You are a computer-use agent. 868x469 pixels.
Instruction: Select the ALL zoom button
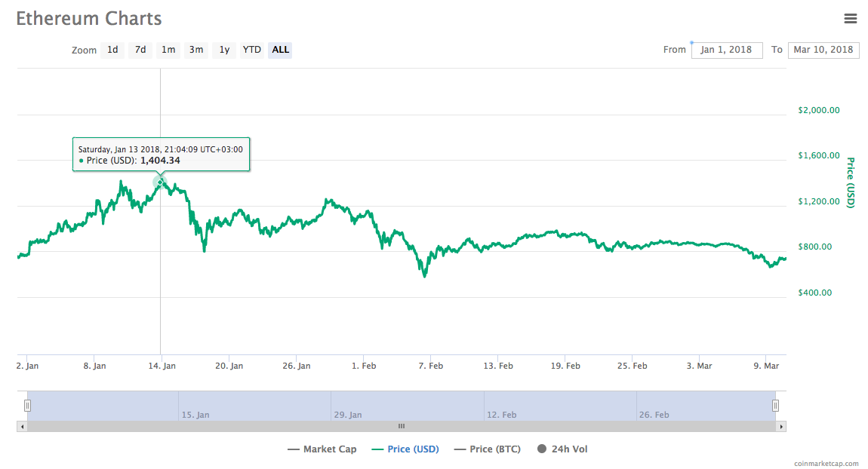[x=279, y=50]
